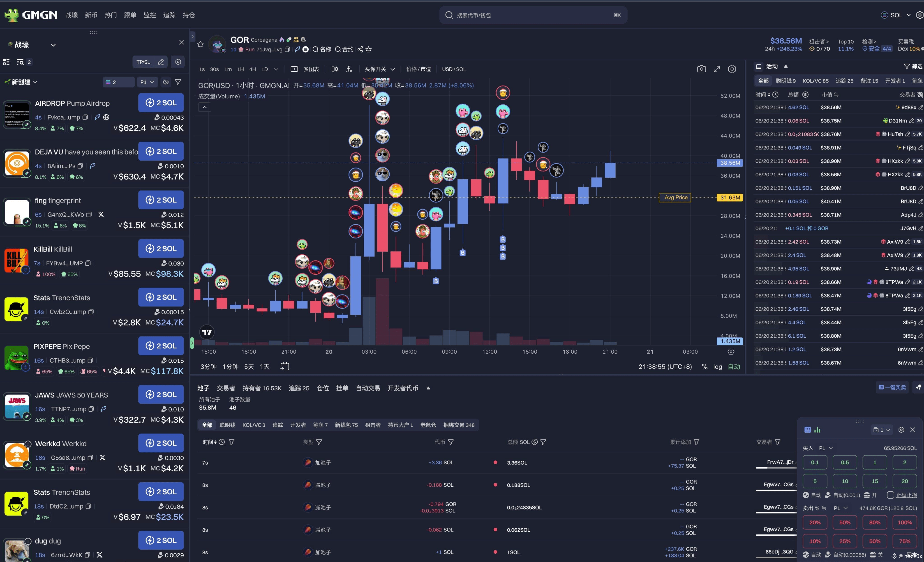Expand the 新创建 category dropdown
Screen dimensions: 924x562
pos(35,82)
